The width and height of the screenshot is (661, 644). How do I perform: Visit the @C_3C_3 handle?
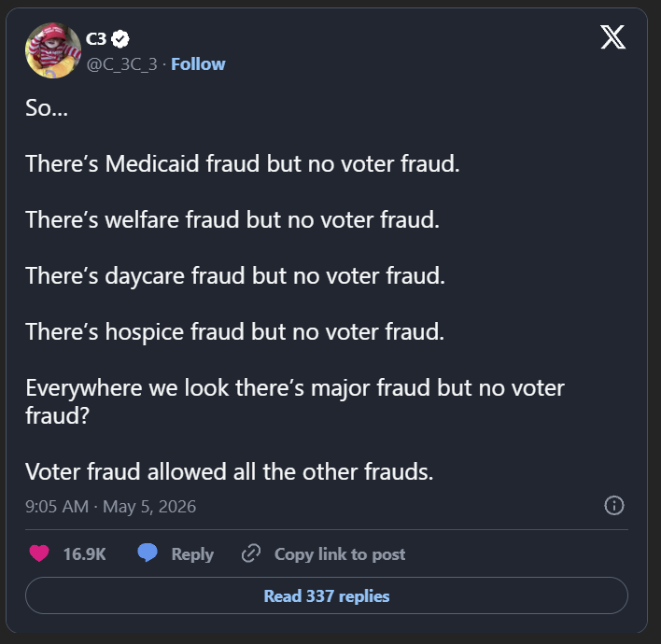point(121,64)
